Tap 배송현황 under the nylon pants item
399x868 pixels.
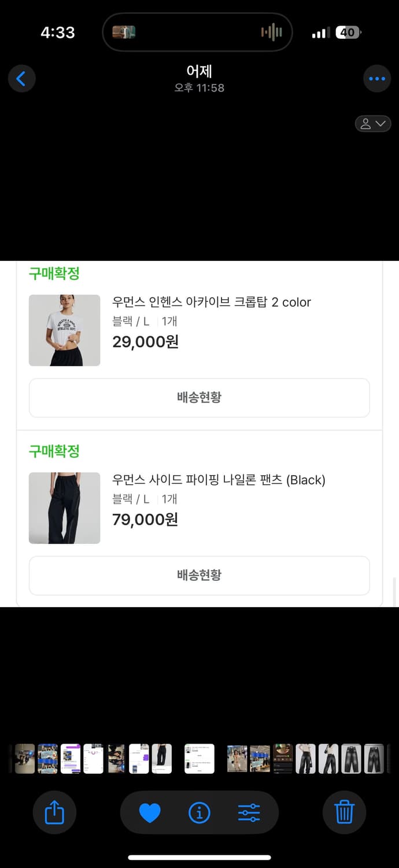(x=199, y=575)
